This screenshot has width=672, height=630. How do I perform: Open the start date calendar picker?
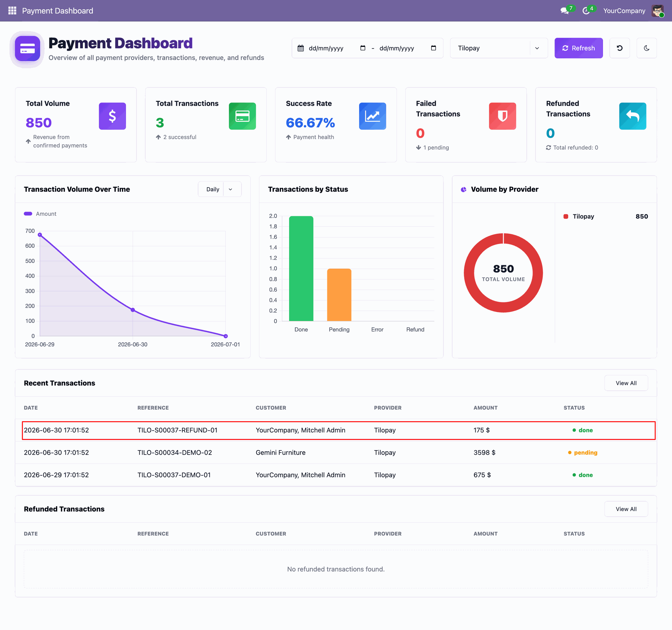[x=363, y=48]
